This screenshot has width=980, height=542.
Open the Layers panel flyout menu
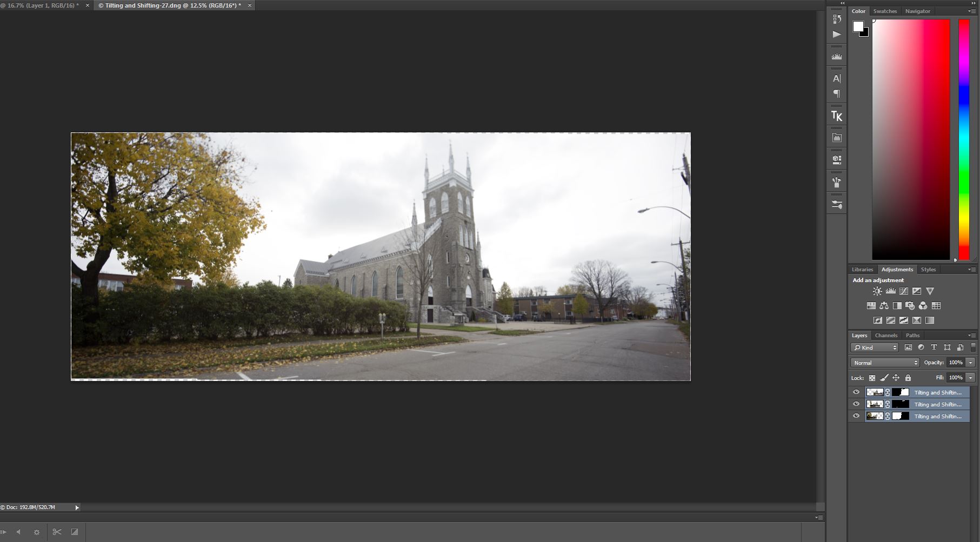click(x=972, y=336)
